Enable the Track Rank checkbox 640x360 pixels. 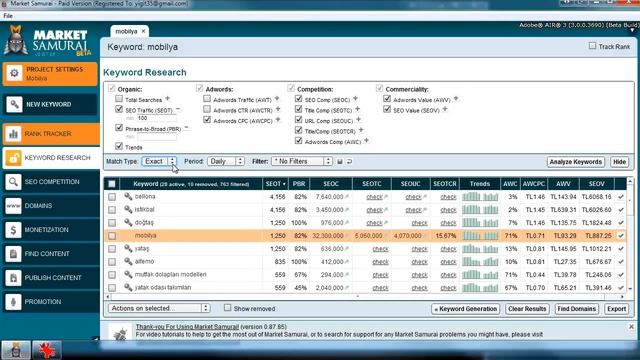[x=592, y=46]
